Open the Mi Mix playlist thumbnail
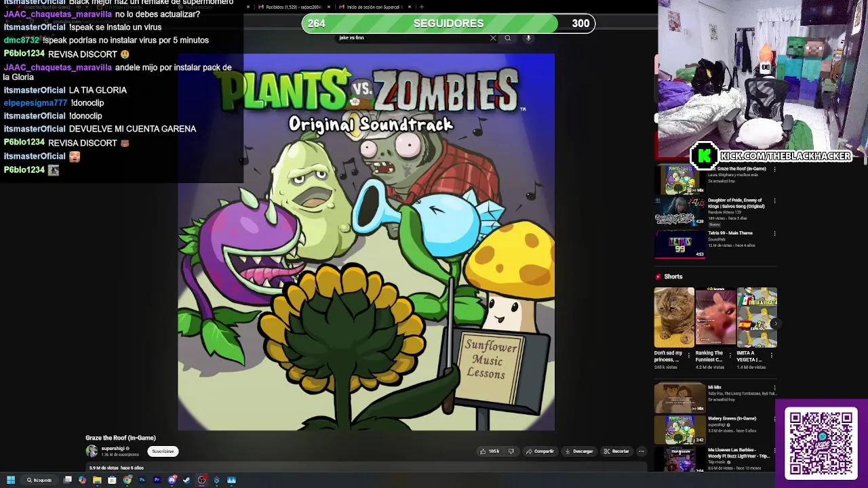 coord(679,398)
